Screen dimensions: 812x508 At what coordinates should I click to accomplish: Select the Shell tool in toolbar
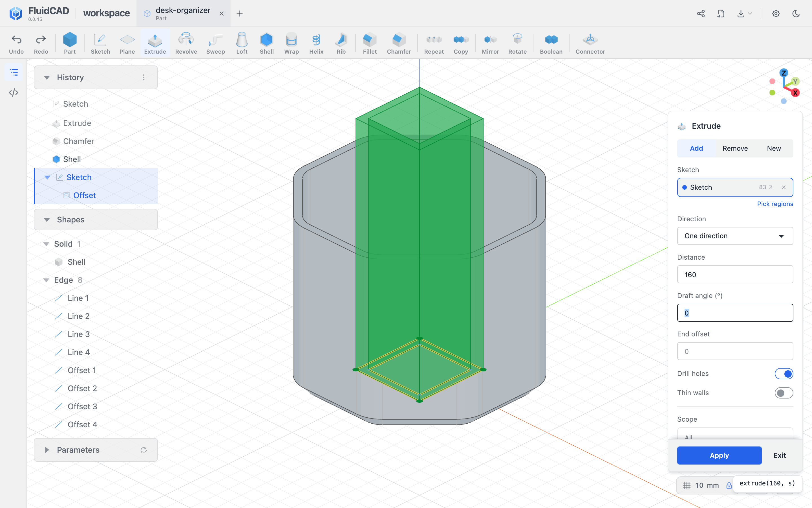[x=266, y=43]
